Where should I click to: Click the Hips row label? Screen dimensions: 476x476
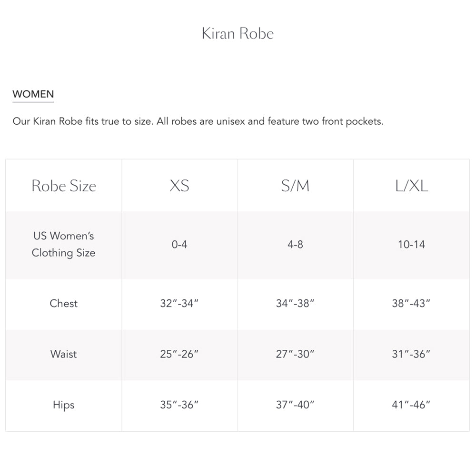tap(64, 405)
